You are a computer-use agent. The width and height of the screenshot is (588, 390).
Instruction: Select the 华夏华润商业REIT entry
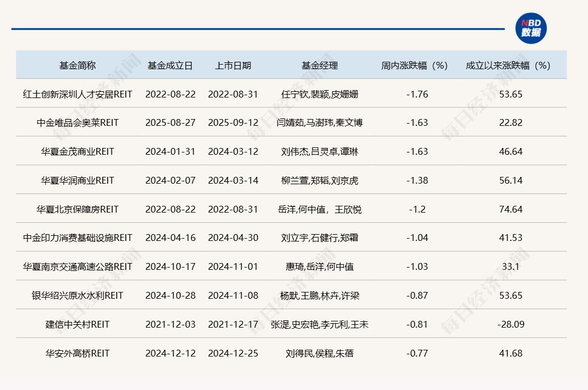pyautogui.click(x=78, y=180)
